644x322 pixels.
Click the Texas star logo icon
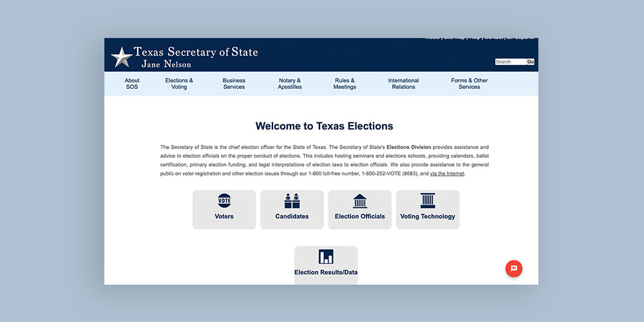click(121, 57)
